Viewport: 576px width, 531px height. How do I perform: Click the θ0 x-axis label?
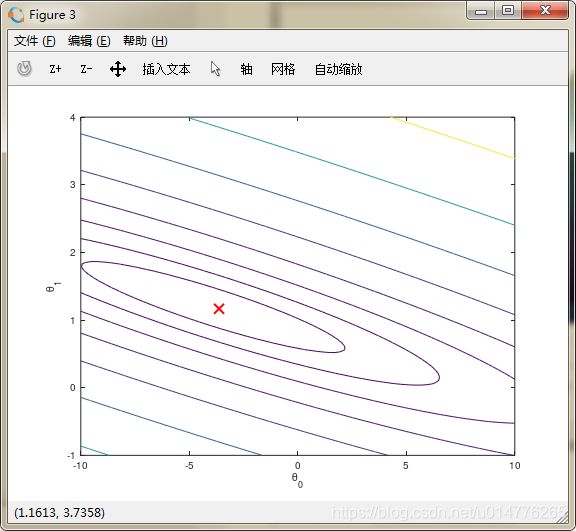click(298, 480)
